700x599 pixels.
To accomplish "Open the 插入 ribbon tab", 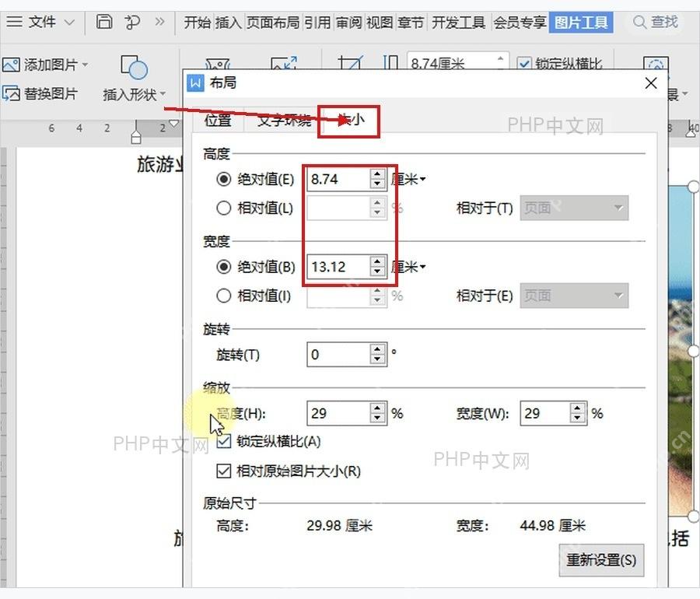I will click(x=228, y=22).
